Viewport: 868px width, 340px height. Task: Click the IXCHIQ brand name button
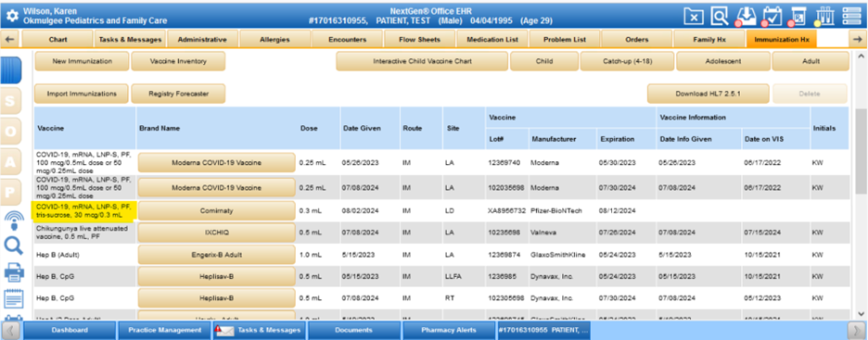(x=216, y=233)
